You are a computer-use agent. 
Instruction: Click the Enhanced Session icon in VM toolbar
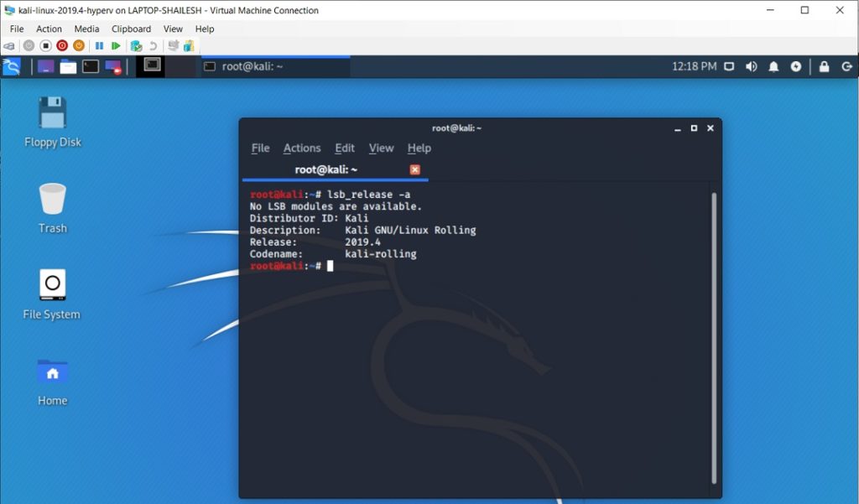(x=173, y=46)
